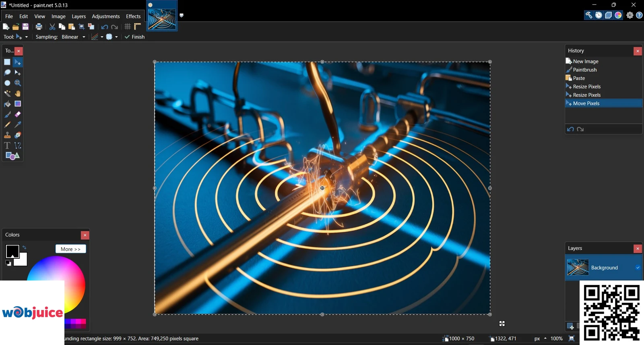Select the Gradient tool

click(18, 104)
